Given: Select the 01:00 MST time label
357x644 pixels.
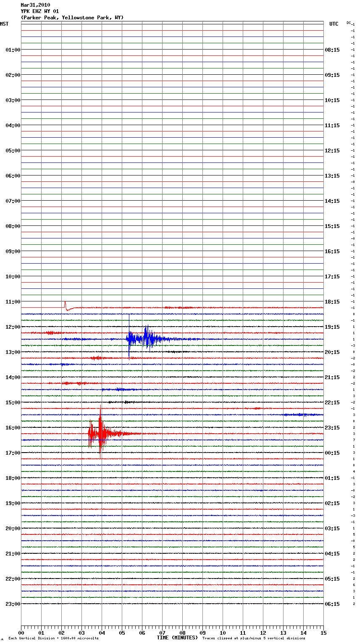Looking at the screenshot, I should tap(13, 50).
